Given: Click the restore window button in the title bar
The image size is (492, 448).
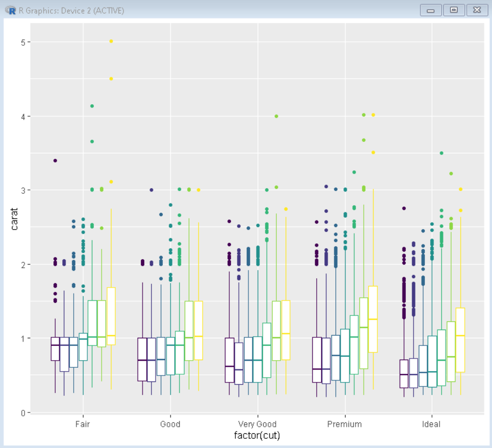Looking at the screenshot, I should point(453,10).
